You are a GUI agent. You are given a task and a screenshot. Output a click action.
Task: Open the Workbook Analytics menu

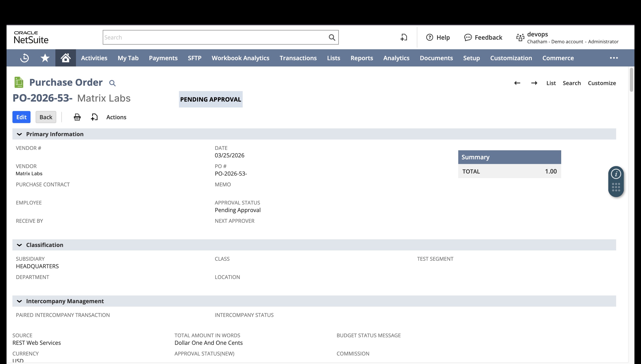[x=240, y=58]
